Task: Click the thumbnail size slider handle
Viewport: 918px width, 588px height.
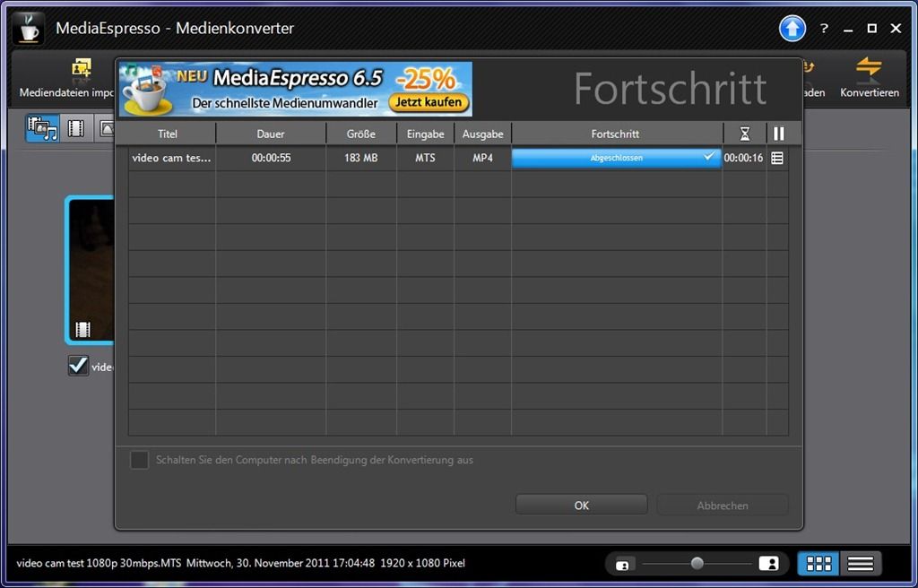Action: tap(697, 564)
